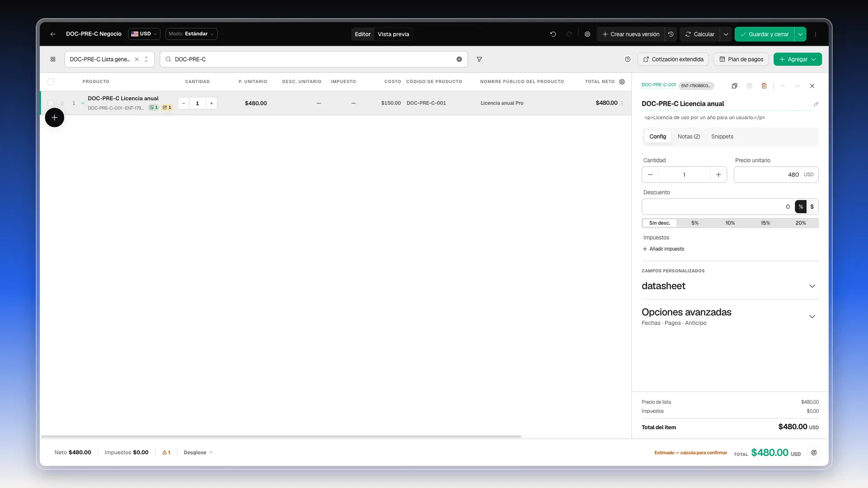Open the USD currency dropdown
The image size is (868, 488).
coord(144,34)
